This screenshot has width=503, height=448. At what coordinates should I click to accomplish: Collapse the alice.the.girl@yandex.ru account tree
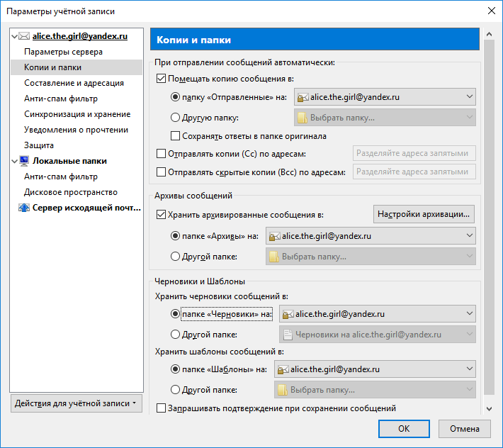(14, 36)
